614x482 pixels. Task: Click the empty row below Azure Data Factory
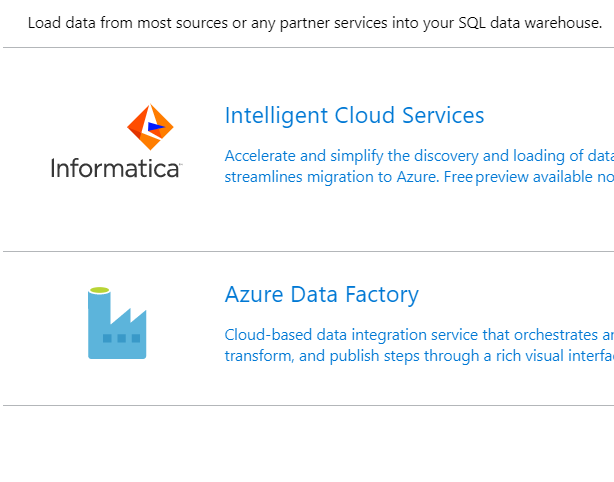click(309, 444)
